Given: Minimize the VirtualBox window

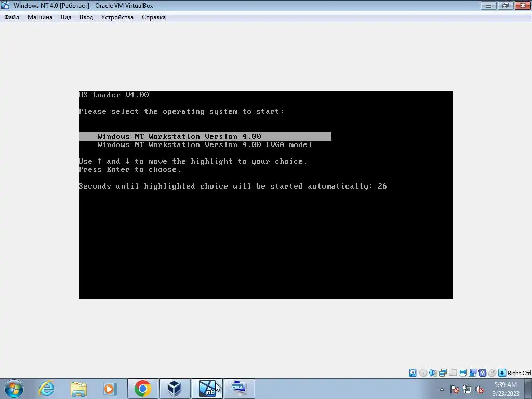Looking at the screenshot, I should pyautogui.click(x=488, y=5).
